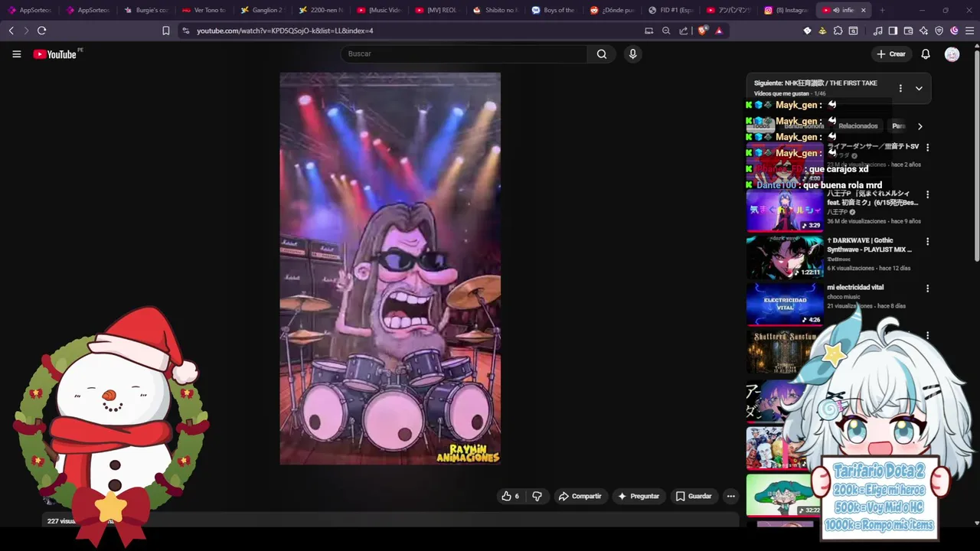
Task: Click the Guardar button
Action: coord(693,496)
